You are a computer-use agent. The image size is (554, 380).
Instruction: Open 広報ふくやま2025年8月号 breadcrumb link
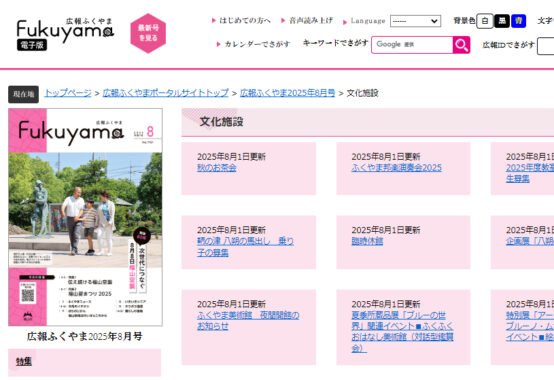[x=288, y=93]
